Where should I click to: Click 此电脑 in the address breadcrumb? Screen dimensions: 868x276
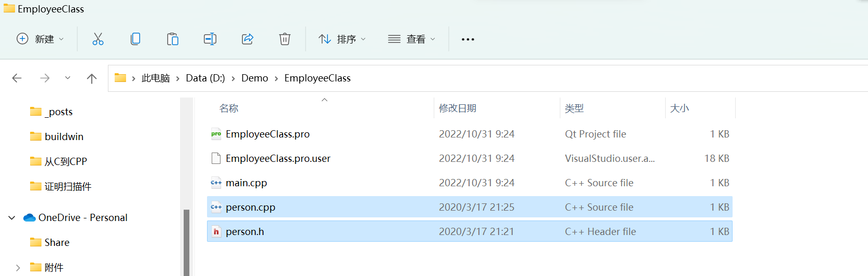(x=156, y=78)
